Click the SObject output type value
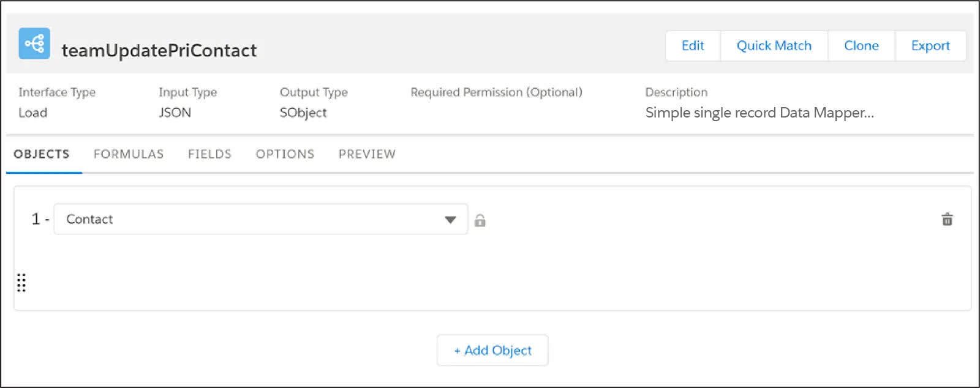 click(x=303, y=113)
